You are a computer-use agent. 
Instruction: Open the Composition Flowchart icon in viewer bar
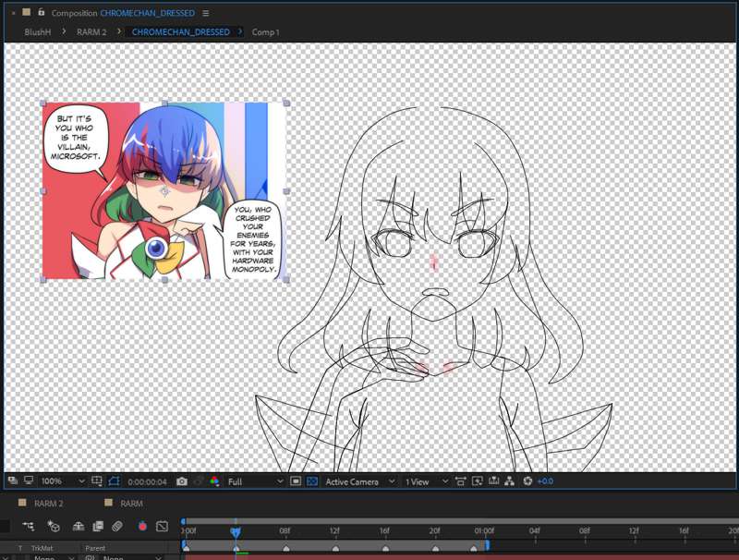pyautogui.click(x=509, y=481)
